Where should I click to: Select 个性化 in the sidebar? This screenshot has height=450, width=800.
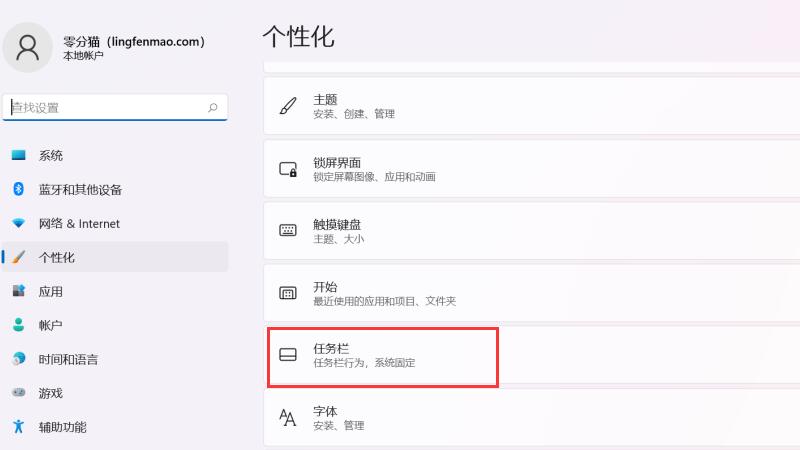(56, 257)
